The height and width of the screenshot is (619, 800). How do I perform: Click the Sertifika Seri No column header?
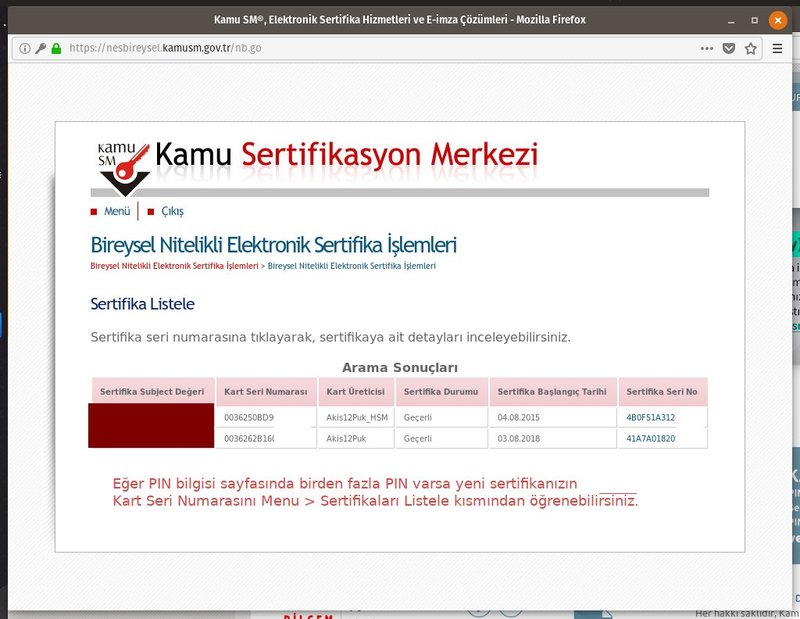coord(662,391)
